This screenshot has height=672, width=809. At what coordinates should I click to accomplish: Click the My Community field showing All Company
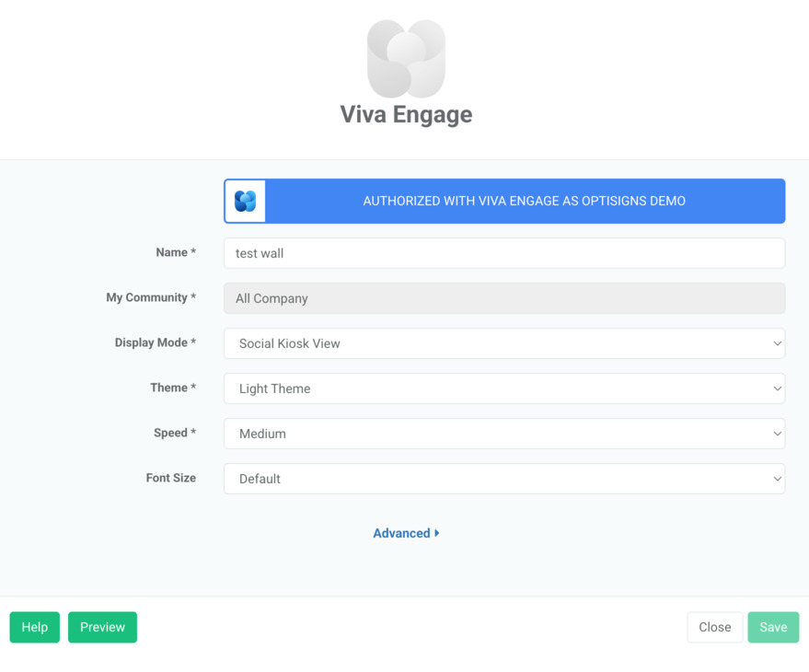pos(504,298)
